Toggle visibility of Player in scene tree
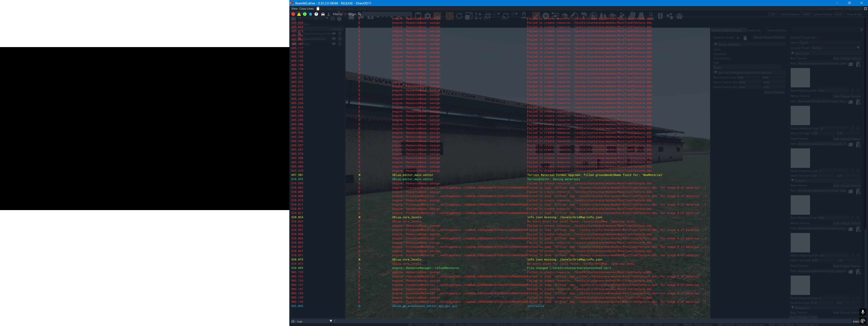This screenshot has height=326, width=868. [x=334, y=43]
